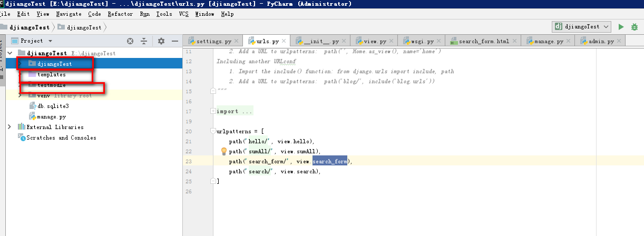Open the Tools menu
Screen dimensions: 644x236
pos(164,14)
